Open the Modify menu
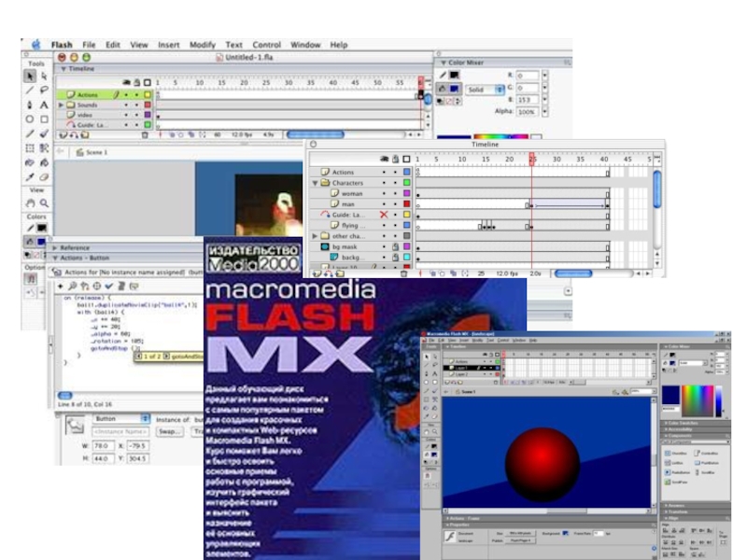Screen dimensions: 747x560 (x=203, y=45)
